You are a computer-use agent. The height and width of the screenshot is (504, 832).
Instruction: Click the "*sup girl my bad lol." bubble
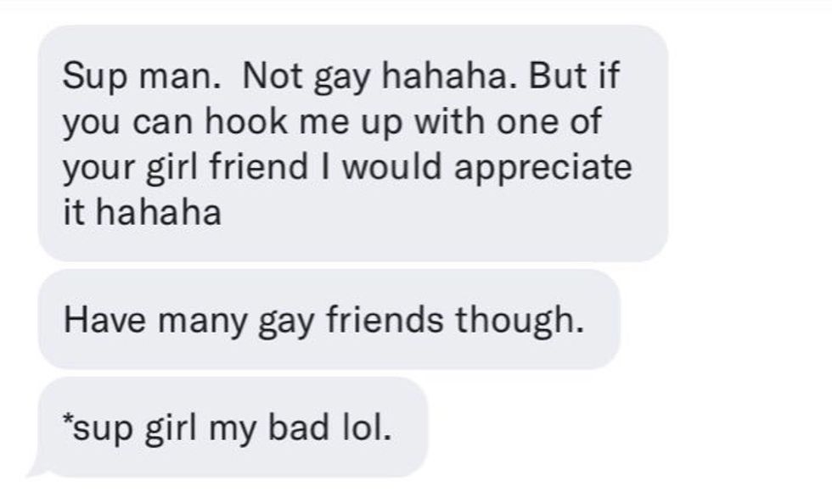tap(233, 427)
